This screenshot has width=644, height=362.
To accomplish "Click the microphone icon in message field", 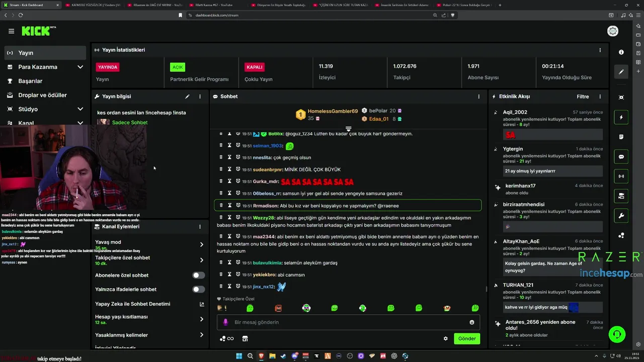I will coord(225,322).
